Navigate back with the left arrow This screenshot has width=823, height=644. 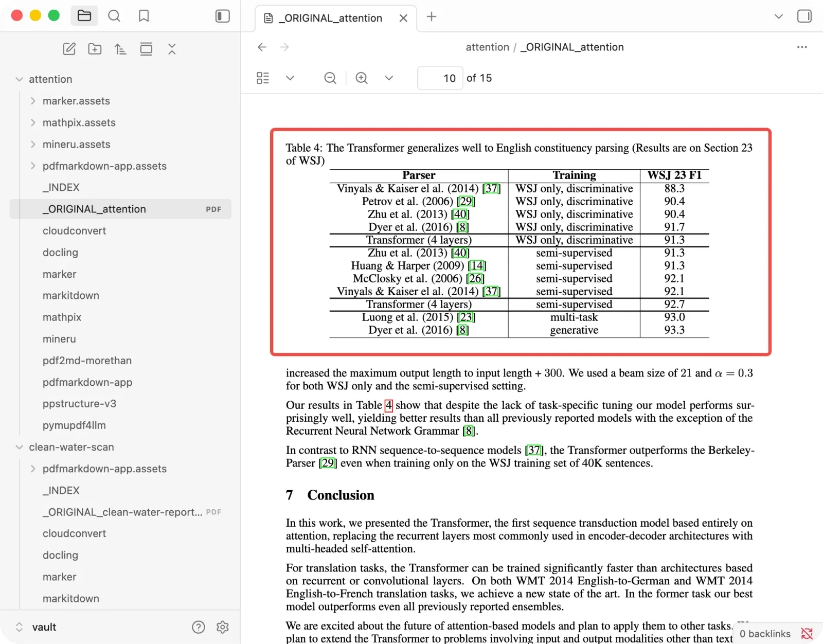[x=262, y=47]
